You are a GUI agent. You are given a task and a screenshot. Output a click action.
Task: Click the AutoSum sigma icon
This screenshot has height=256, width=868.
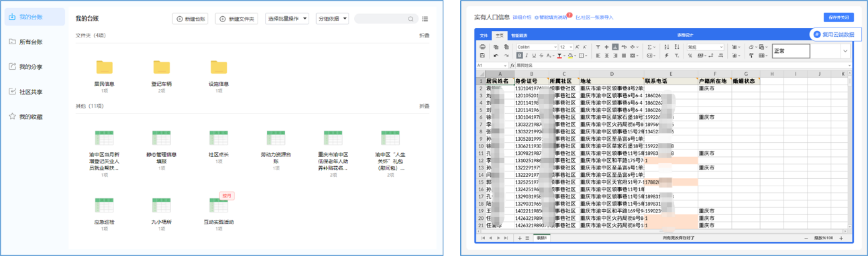click(649, 47)
